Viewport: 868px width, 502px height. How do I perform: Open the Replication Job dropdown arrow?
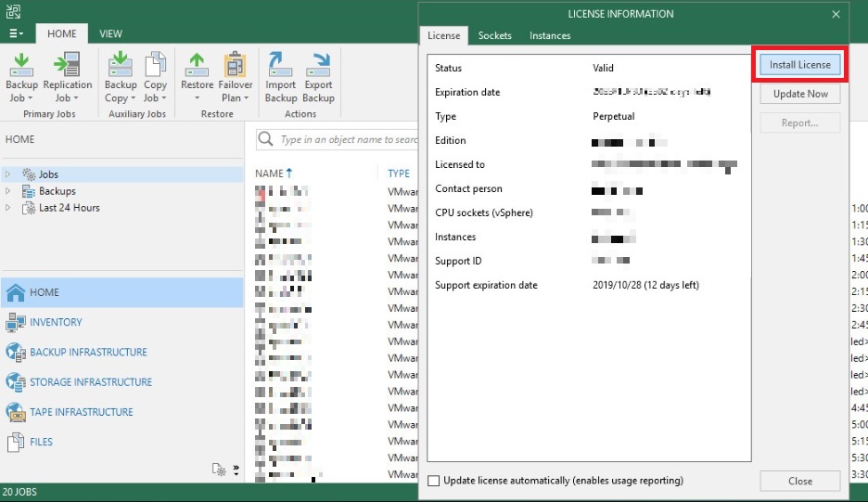pyautogui.click(x=75, y=98)
